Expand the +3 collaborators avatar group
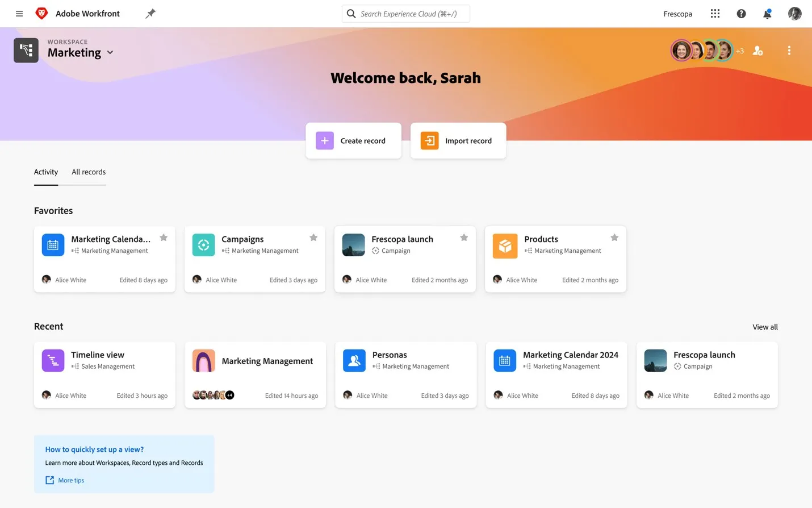This screenshot has width=812, height=508. (740, 50)
